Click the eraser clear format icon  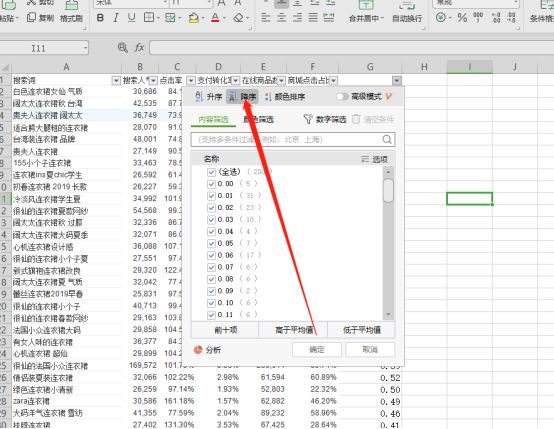pos(238,18)
